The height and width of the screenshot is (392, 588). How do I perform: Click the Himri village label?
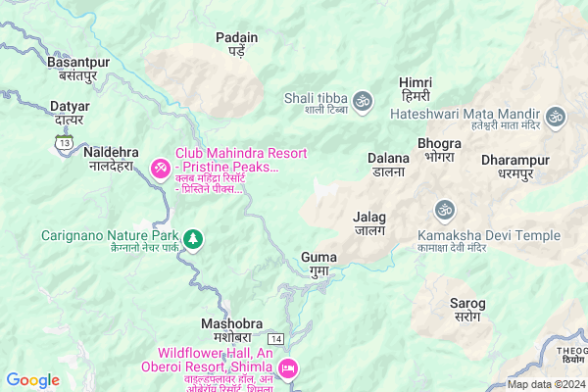(416, 89)
